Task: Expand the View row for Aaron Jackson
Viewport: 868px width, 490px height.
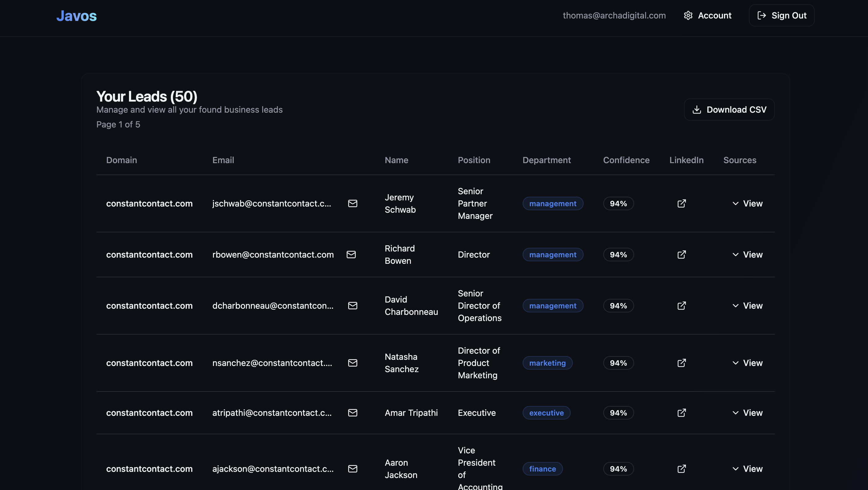Action: pos(747,469)
